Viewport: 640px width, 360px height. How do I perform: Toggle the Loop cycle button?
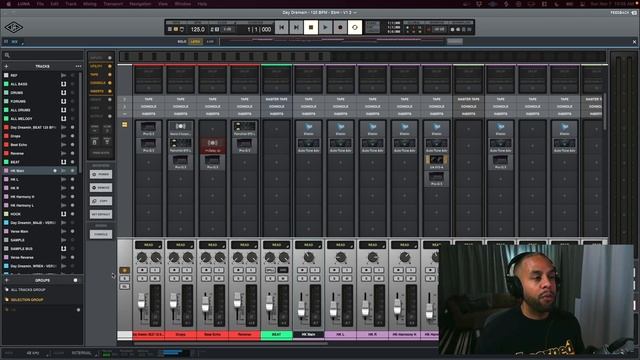pos(355,27)
